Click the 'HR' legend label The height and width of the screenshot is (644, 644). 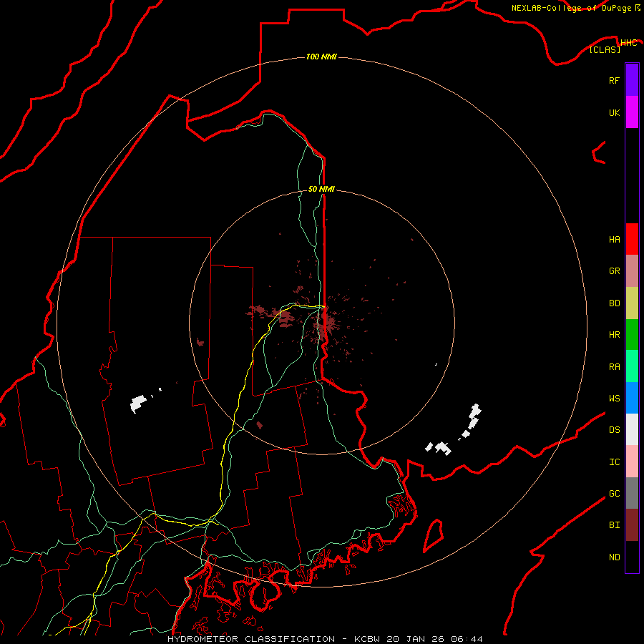[614, 335]
